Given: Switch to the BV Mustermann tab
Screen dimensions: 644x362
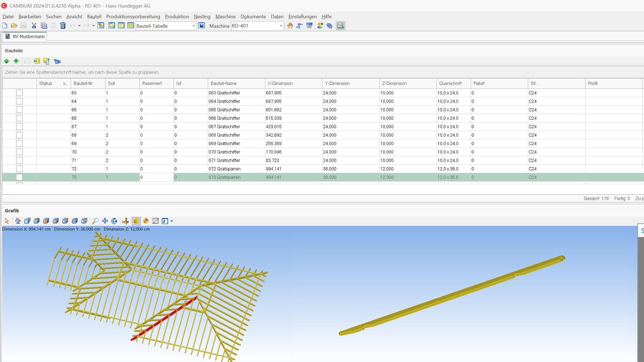Looking at the screenshot, I should coord(25,37).
